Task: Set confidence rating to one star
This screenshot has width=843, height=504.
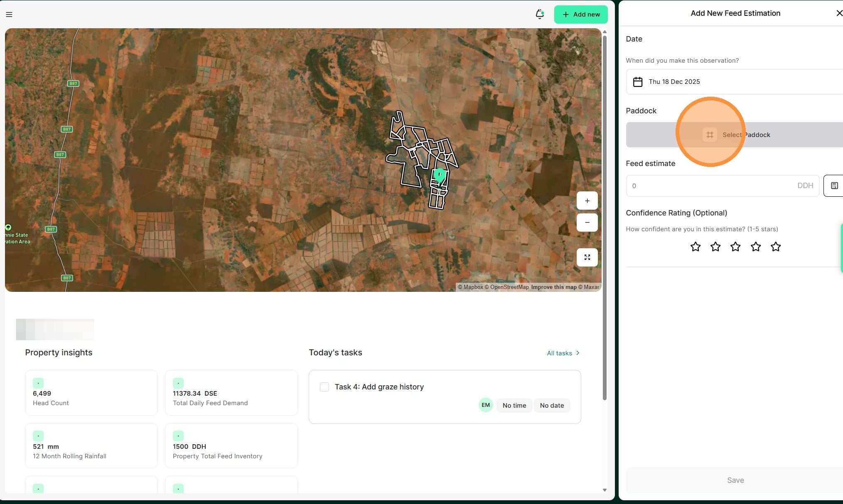Action: pyautogui.click(x=695, y=247)
